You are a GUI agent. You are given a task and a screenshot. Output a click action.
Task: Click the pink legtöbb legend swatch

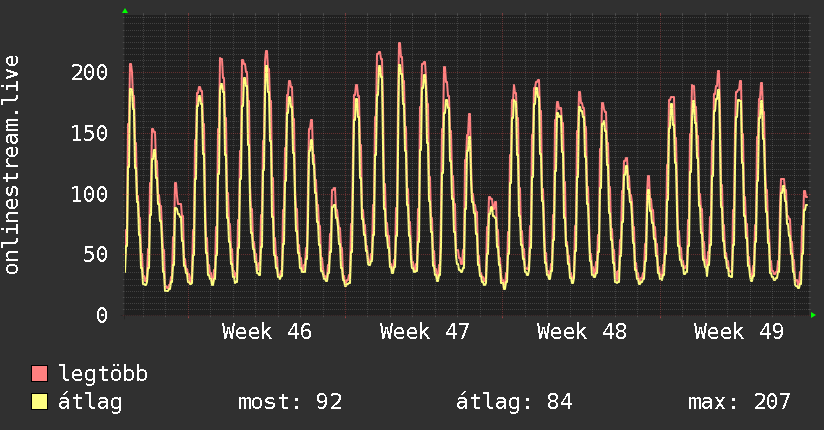(x=39, y=374)
